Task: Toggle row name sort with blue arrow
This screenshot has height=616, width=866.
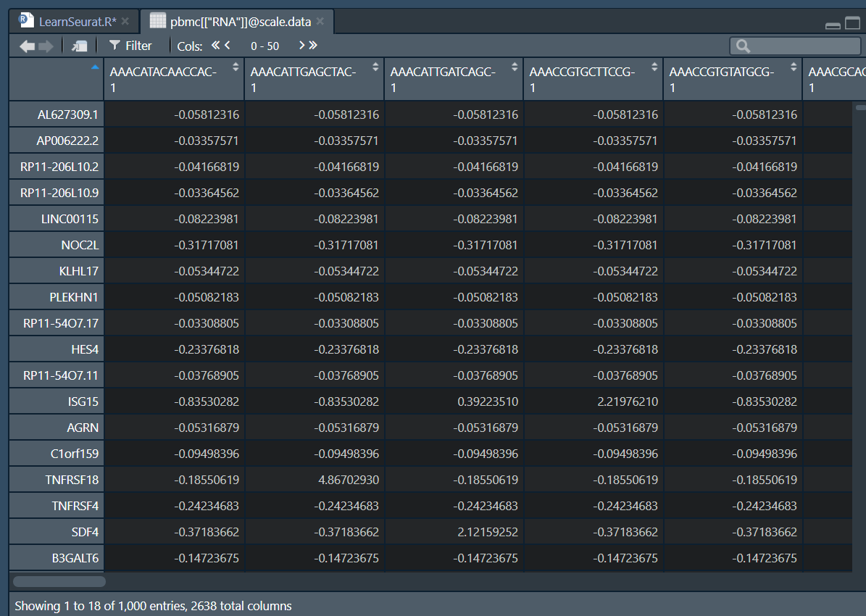Action: coord(94,67)
